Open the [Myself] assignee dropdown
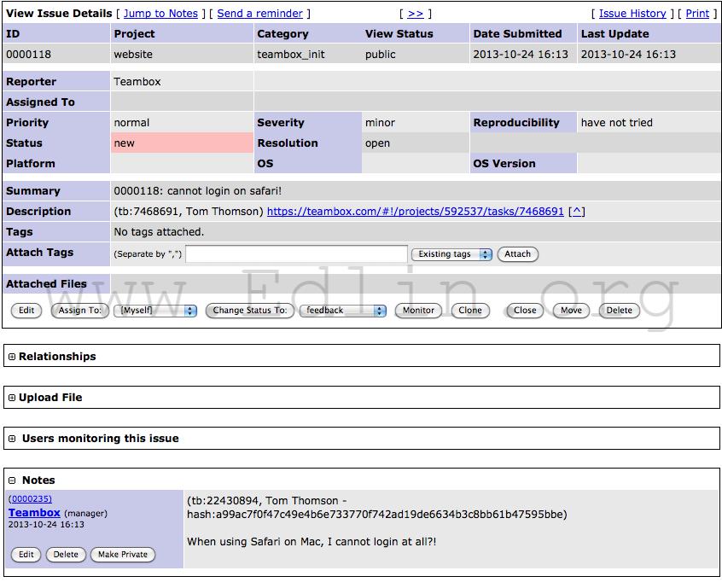 pyautogui.click(x=155, y=311)
